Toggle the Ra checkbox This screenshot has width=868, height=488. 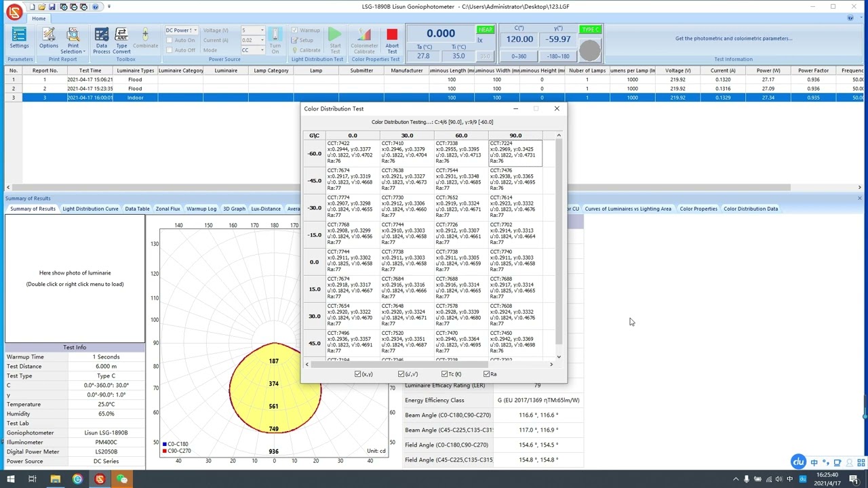coord(487,374)
